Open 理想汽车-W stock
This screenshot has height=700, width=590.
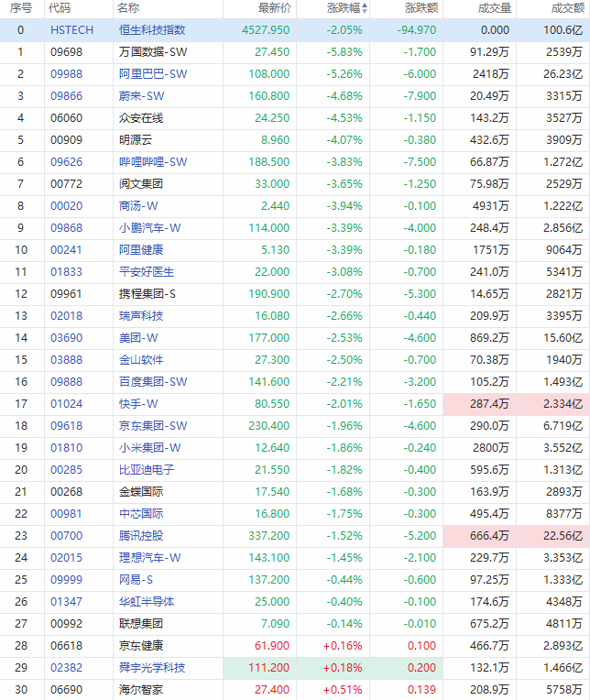click(150, 558)
